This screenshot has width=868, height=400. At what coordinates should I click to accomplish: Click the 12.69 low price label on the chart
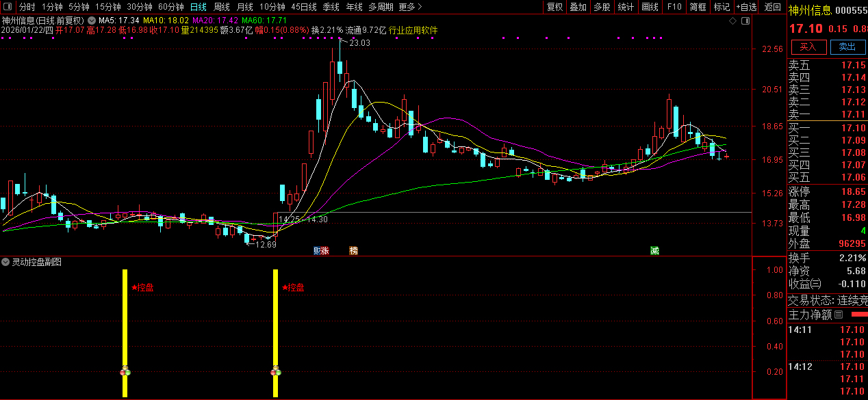tap(266, 244)
